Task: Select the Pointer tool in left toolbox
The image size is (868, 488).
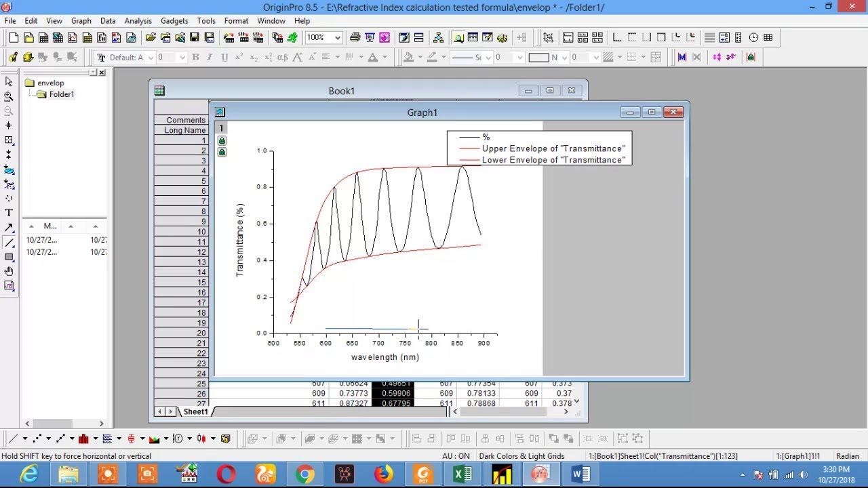Action: pyautogui.click(x=9, y=82)
